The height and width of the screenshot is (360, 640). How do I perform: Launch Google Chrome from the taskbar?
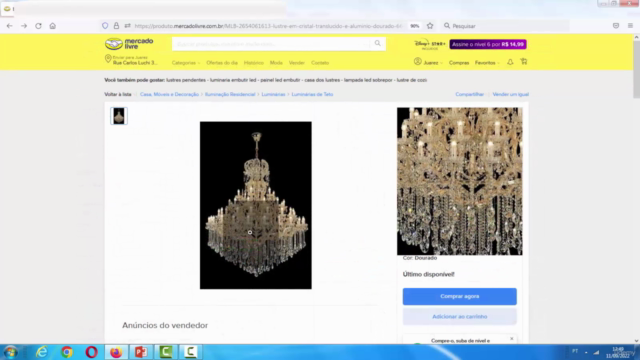coord(67,352)
